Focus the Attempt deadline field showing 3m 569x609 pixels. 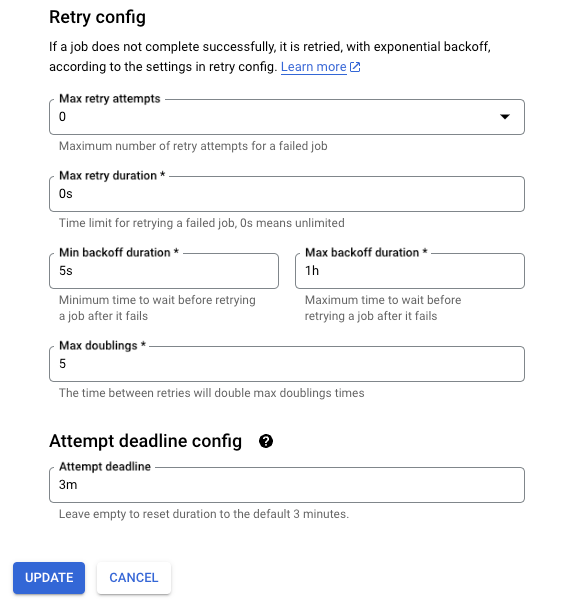pos(287,485)
